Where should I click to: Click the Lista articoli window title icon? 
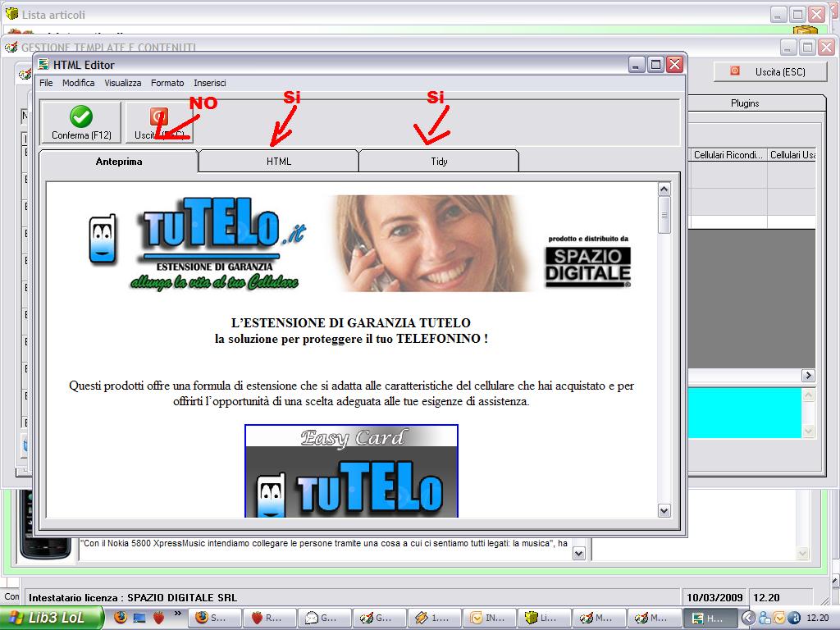pyautogui.click(x=11, y=13)
